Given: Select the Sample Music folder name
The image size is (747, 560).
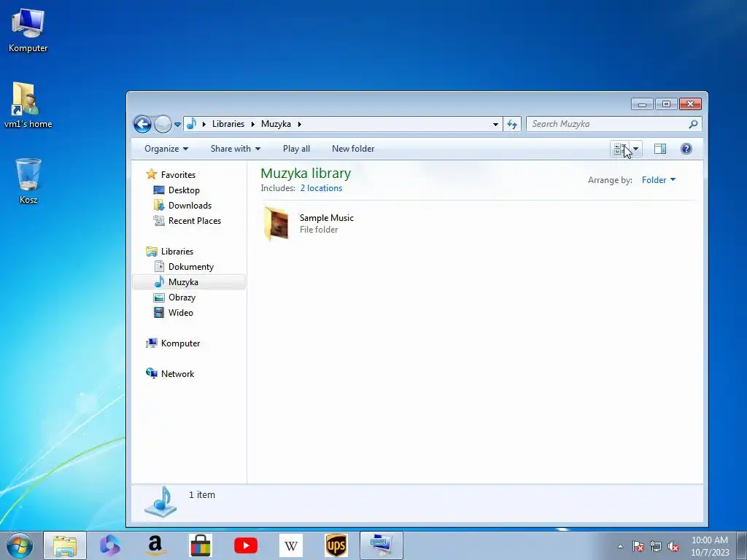Looking at the screenshot, I should (326, 217).
